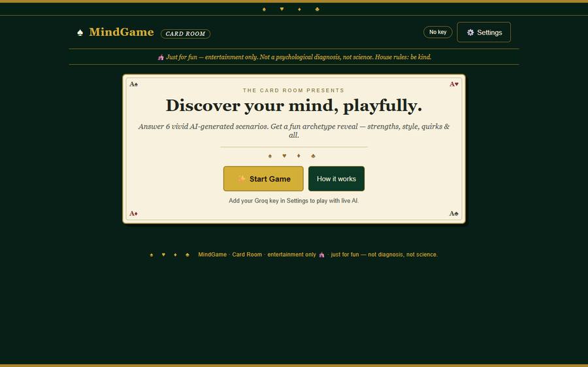Screen dimensions: 588x367
Task: Click the Ace of spades card corner
Action: [x=133, y=84]
